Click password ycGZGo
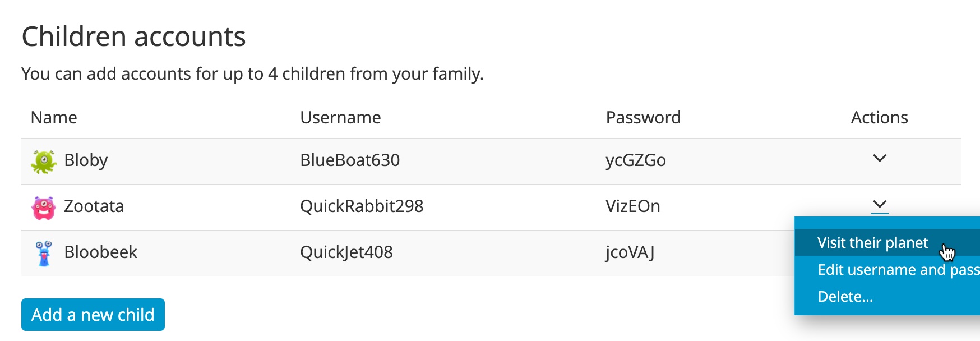This screenshot has width=980, height=341. tap(635, 160)
